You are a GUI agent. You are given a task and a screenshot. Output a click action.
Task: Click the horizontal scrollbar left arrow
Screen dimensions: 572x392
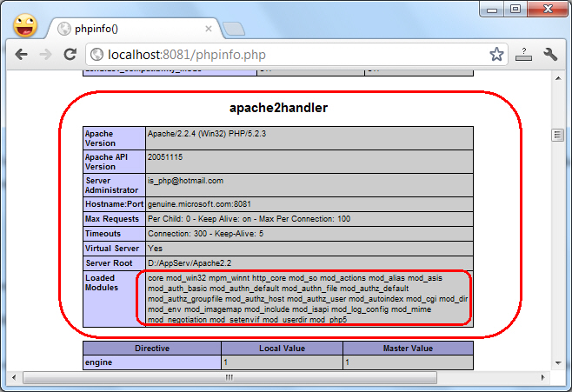[x=14, y=377]
